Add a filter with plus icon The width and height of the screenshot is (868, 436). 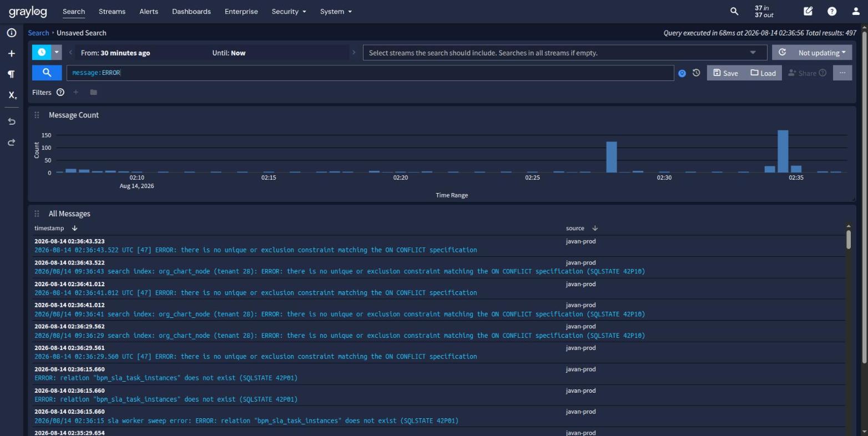(x=76, y=92)
